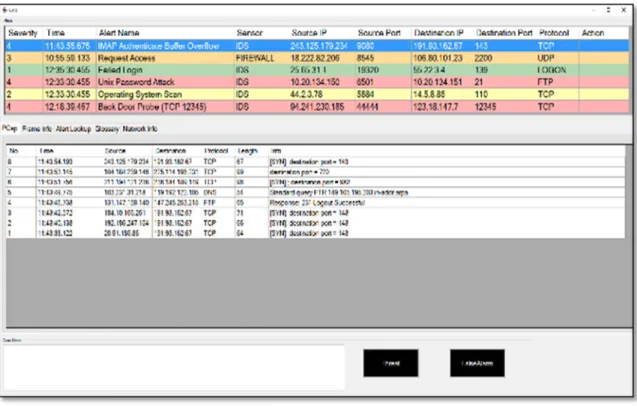Switch to the Alert Lookup tab
This screenshot has height=406, width=637.
click(x=73, y=129)
